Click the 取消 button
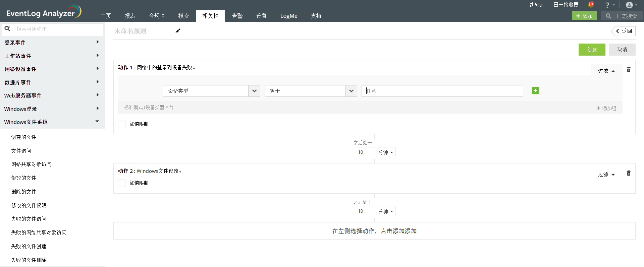The width and height of the screenshot is (644, 267). click(622, 50)
